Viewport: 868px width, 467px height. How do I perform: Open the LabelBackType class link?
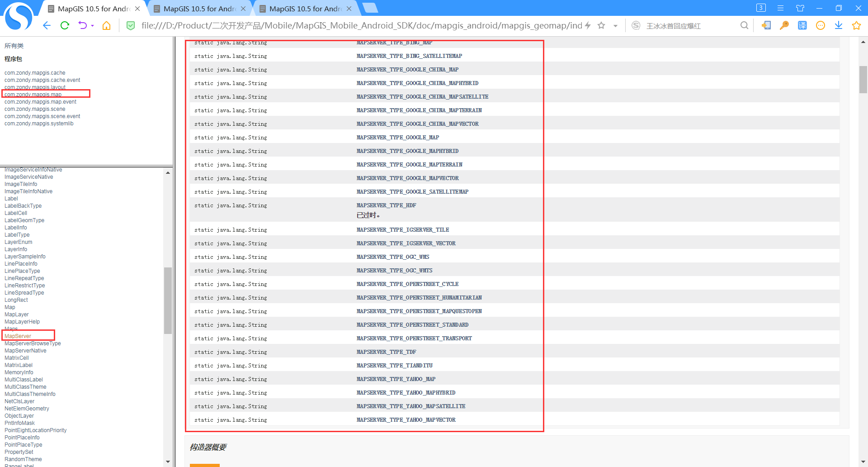(x=23, y=206)
